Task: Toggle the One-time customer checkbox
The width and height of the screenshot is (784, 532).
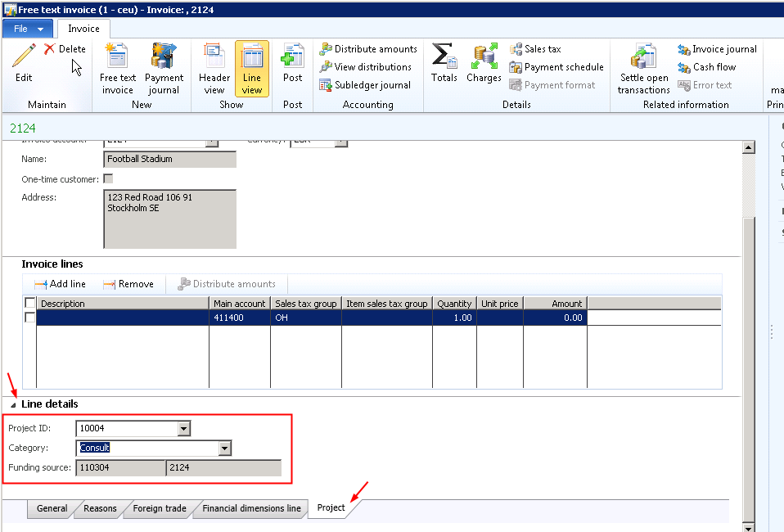Action: click(108, 178)
